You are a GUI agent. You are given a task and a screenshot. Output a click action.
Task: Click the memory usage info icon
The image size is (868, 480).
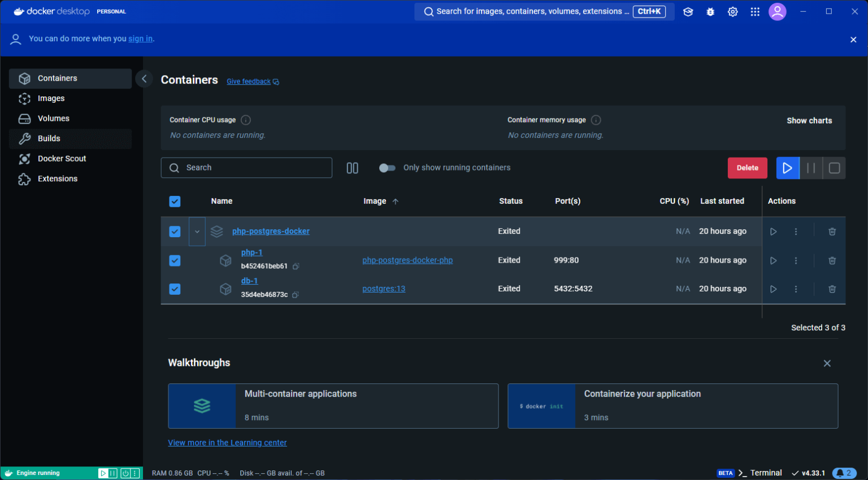[x=596, y=120]
